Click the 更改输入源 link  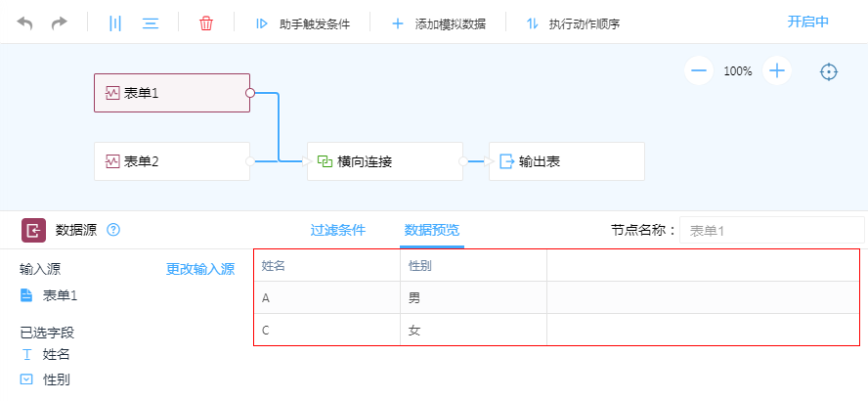pyautogui.click(x=199, y=270)
